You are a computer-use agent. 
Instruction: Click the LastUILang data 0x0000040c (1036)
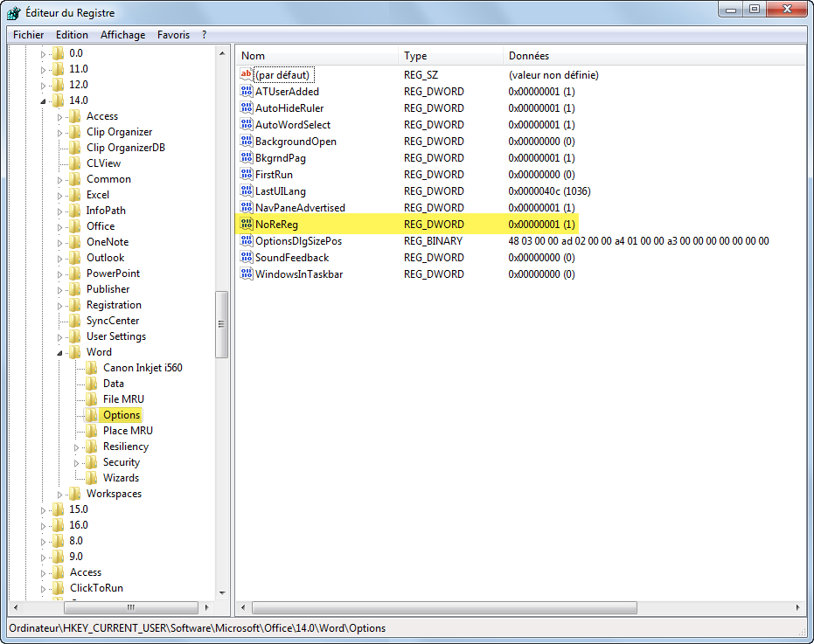tap(549, 191)
